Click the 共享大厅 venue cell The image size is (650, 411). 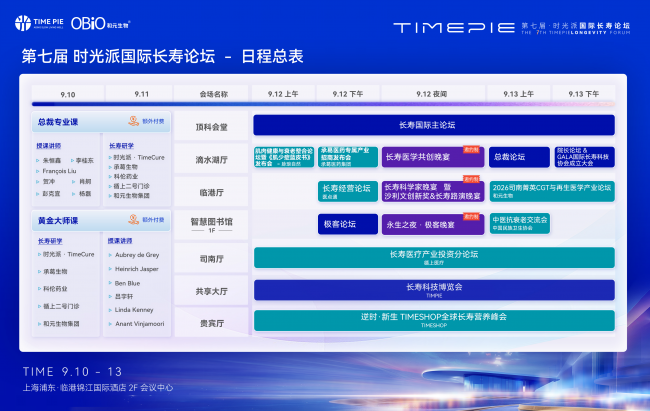click(x=211, y=291)
